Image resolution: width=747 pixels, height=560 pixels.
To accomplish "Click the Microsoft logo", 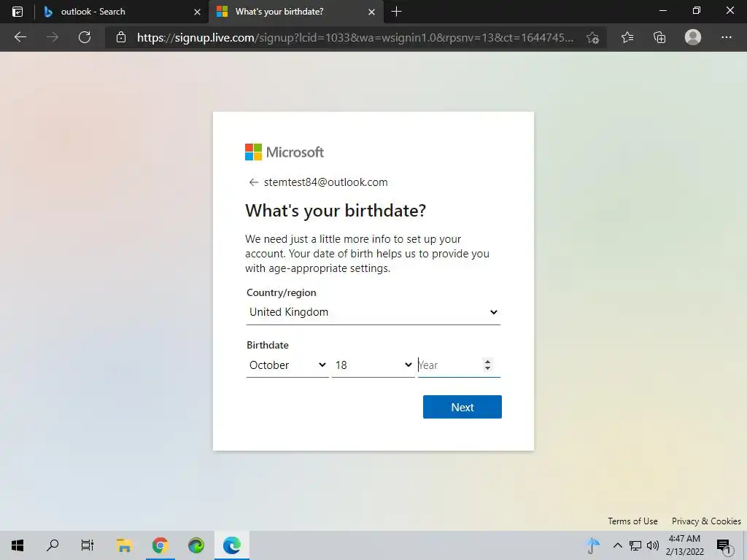I will pos(285,152).
